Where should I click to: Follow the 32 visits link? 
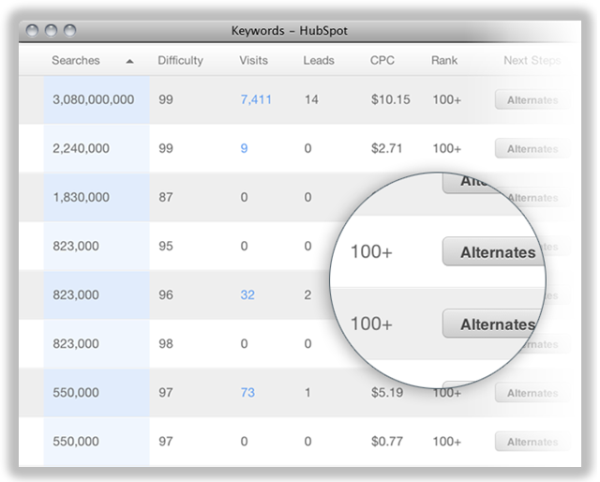click(x=248, y=295)
